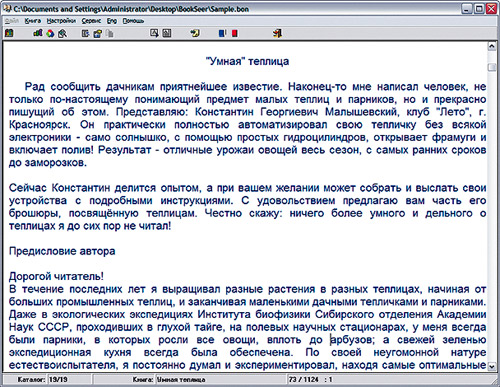Screen dimensions: 500x387
Task: Click the application icon in title bar
Action: click(x=7, y=8)
